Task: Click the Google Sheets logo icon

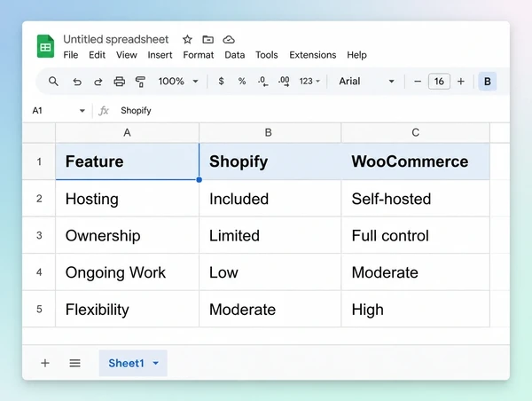Action: 45,46
